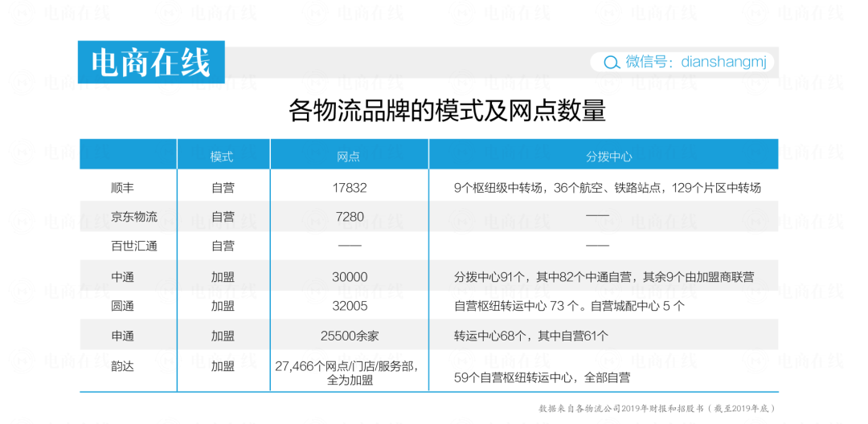Viewport: 868px width, 424px height.
Task: Click the 分拨中心 column header
Action: [609, 157]
